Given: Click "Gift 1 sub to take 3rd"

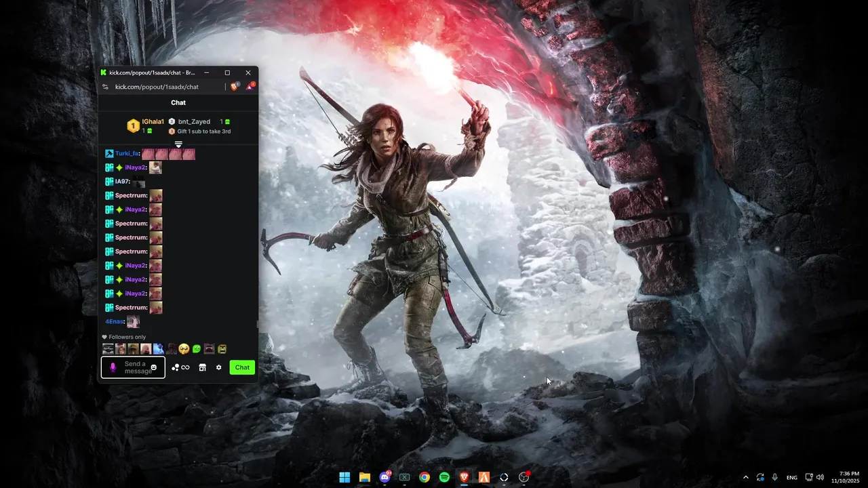Looking at the screenshot, I should click(203, 131).
